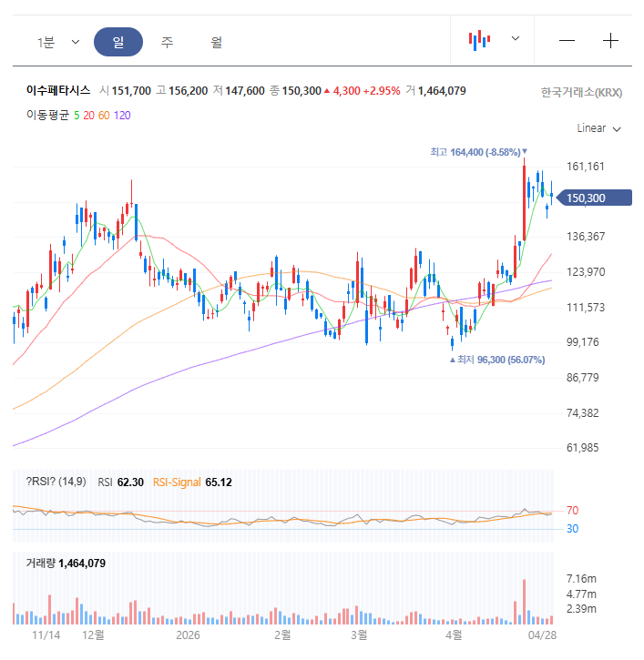Click the +2.95% change percentage

[x=382, y=91]
